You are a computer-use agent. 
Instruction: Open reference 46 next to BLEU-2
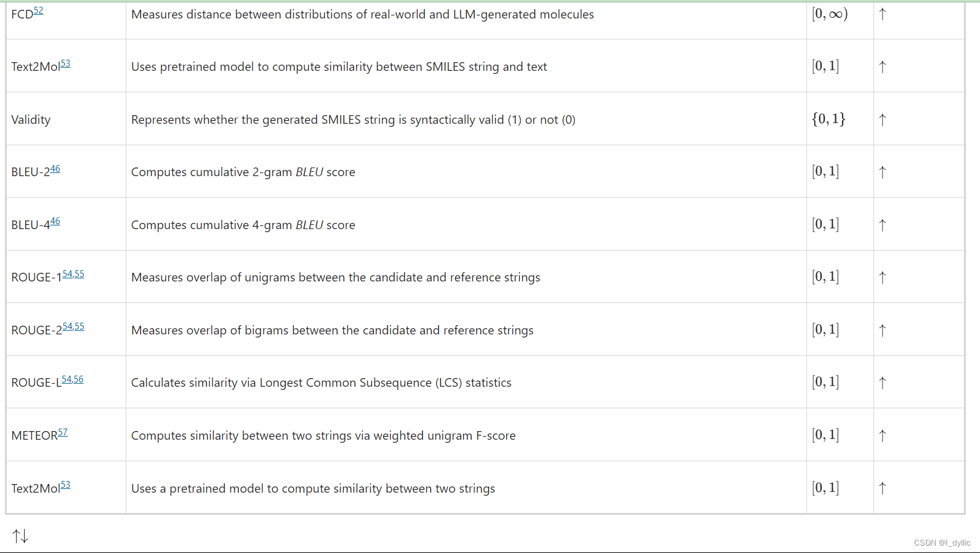(x=55, y=169)
